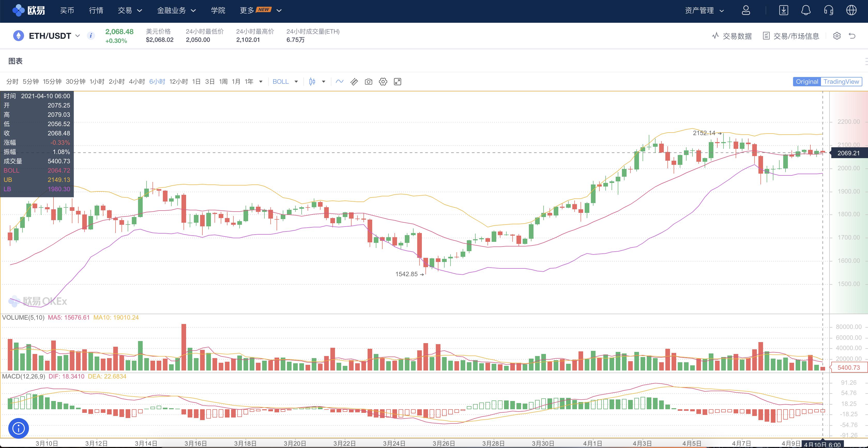Go to 买币 page
The width and height of the screenshot is (868, 448).
(x=67, y=10)
